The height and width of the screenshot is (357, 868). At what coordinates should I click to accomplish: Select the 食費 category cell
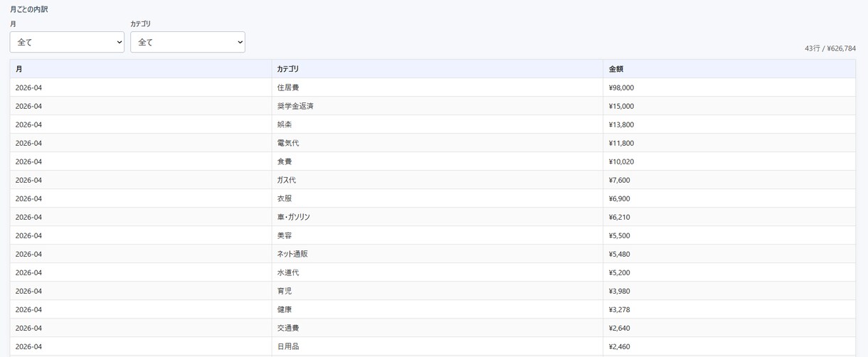438,161
